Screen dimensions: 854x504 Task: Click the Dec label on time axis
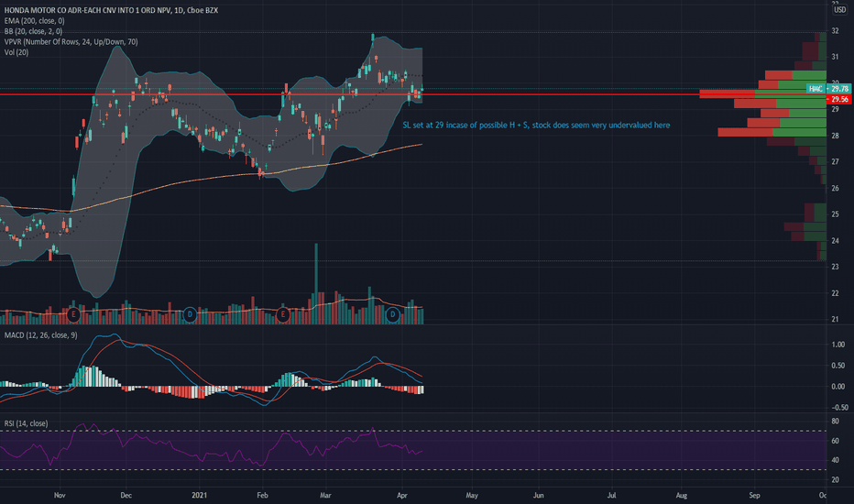point(126,495)
